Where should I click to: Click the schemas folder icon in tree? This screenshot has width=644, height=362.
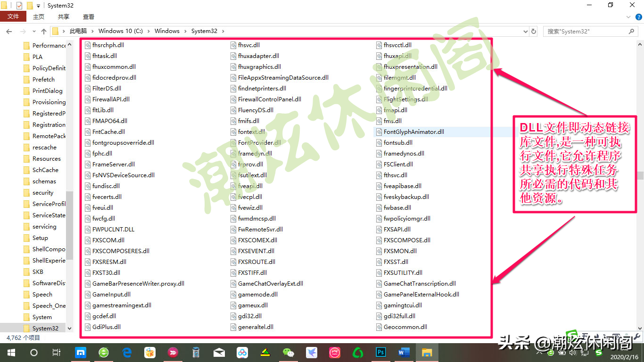coord(26,181)
